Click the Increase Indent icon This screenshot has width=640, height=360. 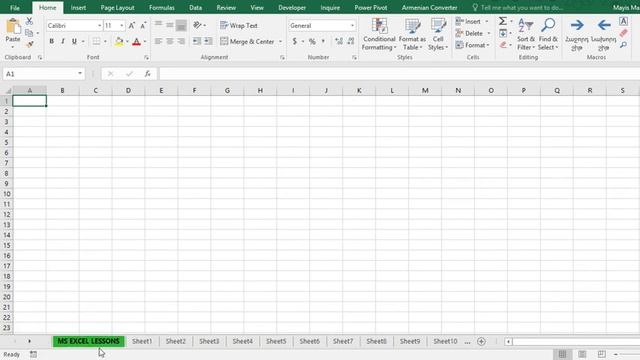[x=208, y=41]
